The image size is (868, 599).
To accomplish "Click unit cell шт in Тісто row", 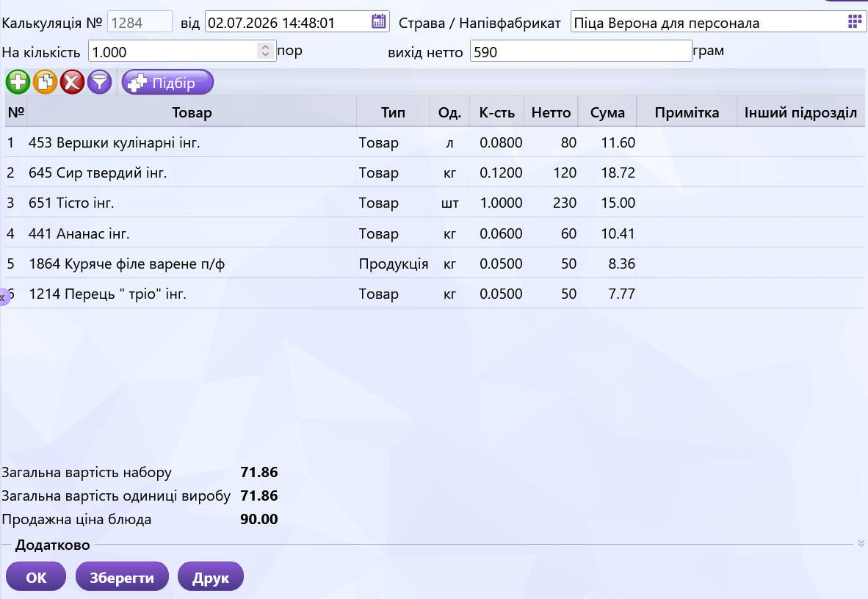I will pyautogui.click(x=449, y=203).
